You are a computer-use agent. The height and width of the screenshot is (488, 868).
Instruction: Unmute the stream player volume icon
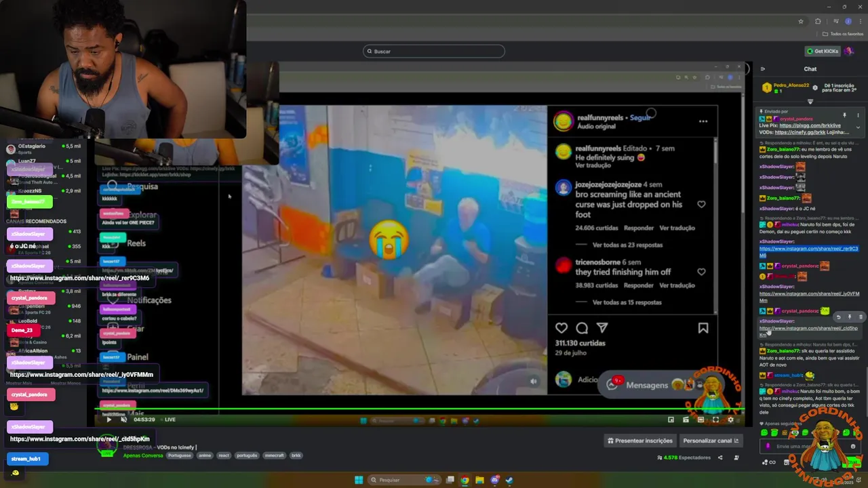(x=123, y=420)
